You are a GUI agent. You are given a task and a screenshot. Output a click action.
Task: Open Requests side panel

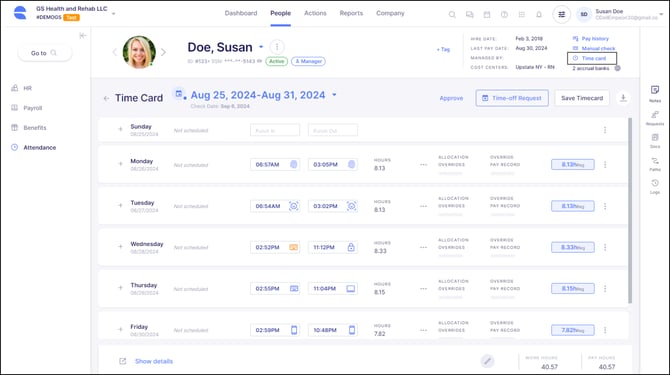(x=655, y=117)
